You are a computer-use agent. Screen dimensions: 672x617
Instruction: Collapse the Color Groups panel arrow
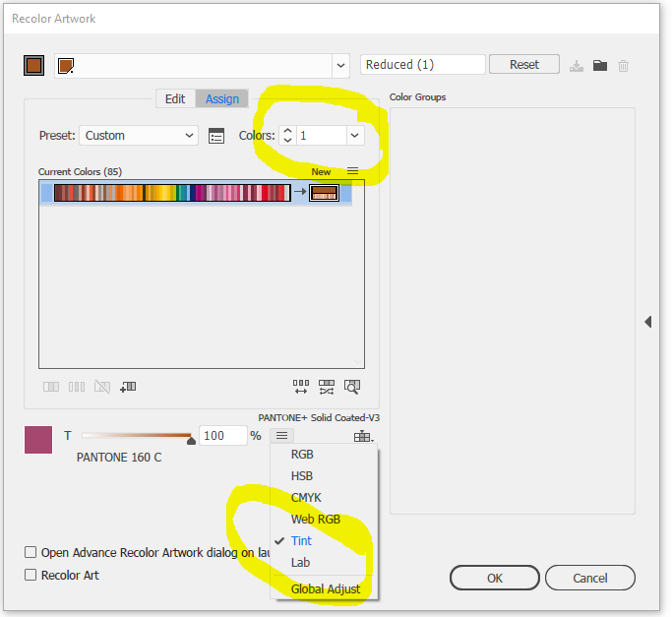[x=648, y=322]
